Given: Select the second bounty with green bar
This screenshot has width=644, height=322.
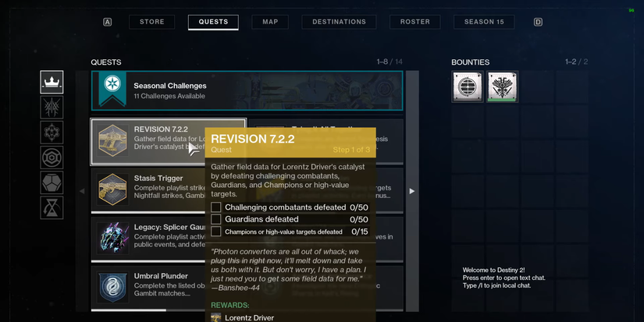Looking at the screenshot, I should coord(502,87).
